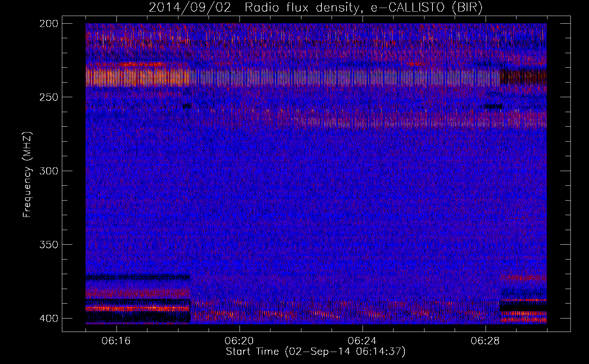589x364 pixels.
Task: Click the 06:16 time tick label
Action: click(116, 341)
